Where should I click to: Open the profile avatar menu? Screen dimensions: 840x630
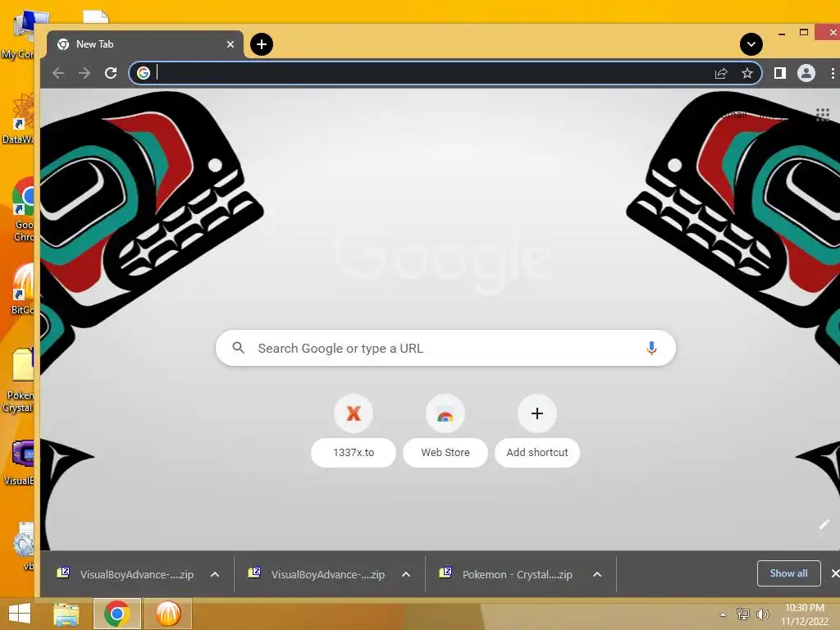[x=806, y=73]
